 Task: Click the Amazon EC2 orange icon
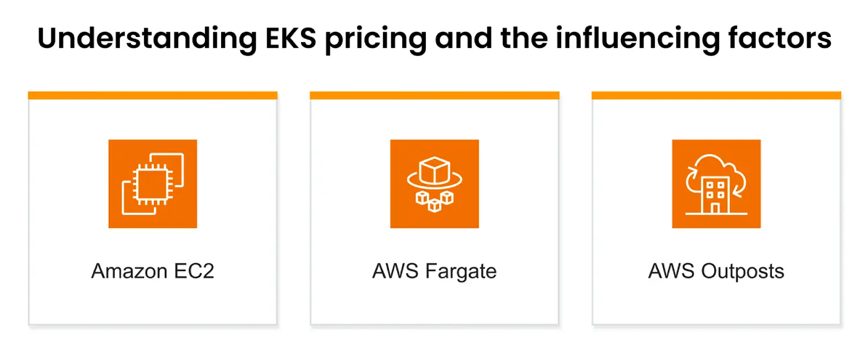[x=153, y=184]
